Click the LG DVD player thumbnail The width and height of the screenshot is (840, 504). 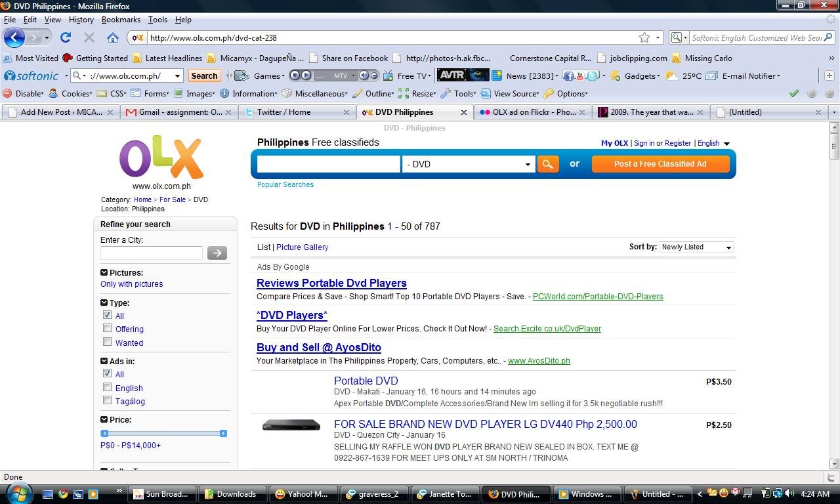(x=291, y=425)
